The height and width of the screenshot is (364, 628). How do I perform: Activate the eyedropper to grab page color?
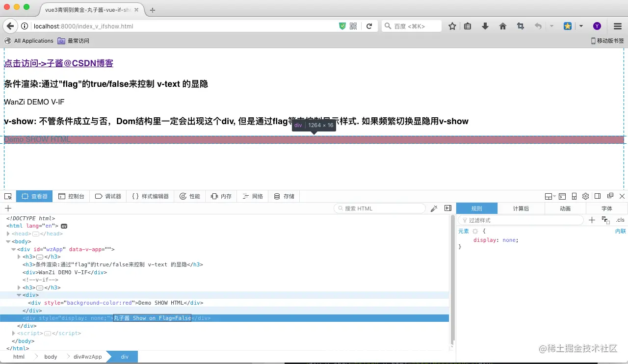(x=434, y=208)
